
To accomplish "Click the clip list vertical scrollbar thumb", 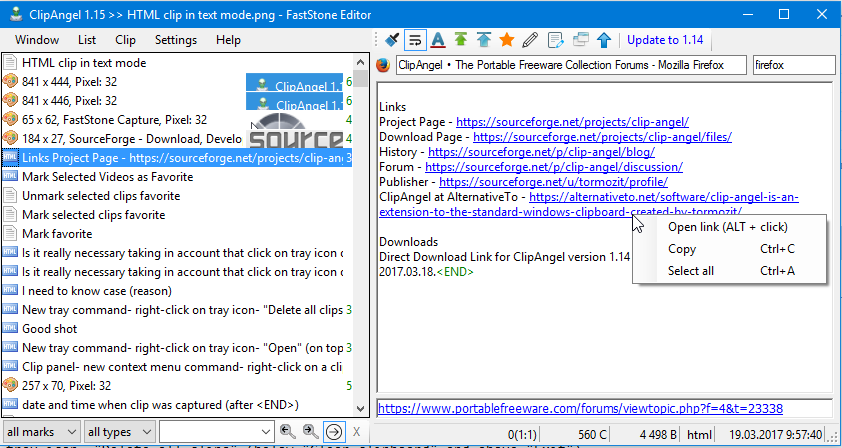I will pos(361,77).
